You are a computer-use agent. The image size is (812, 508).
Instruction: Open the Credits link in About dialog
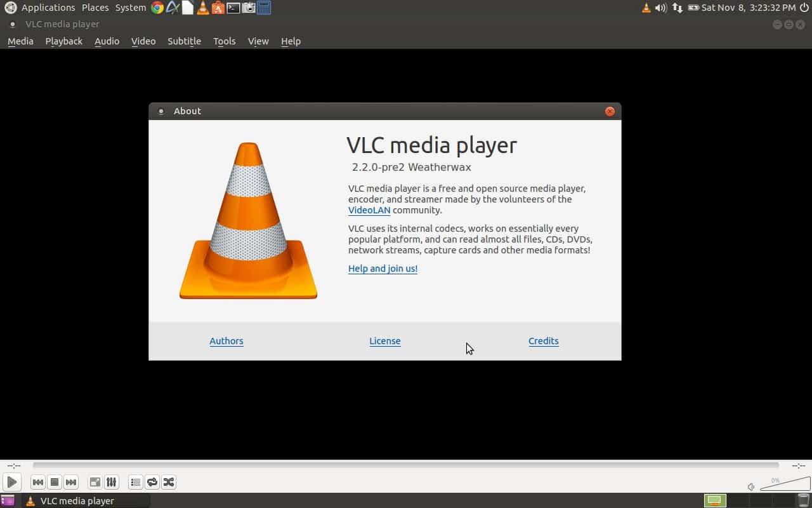[x=544, y=341]
